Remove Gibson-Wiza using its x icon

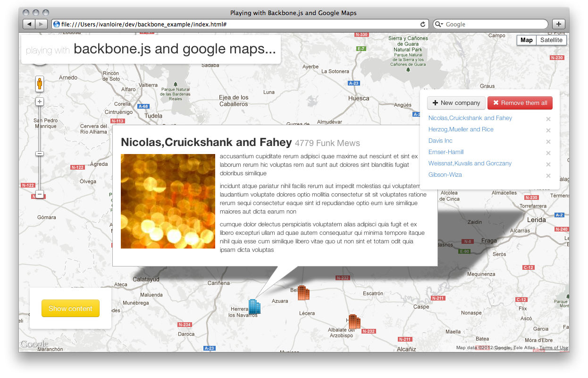tap(548, 176)
